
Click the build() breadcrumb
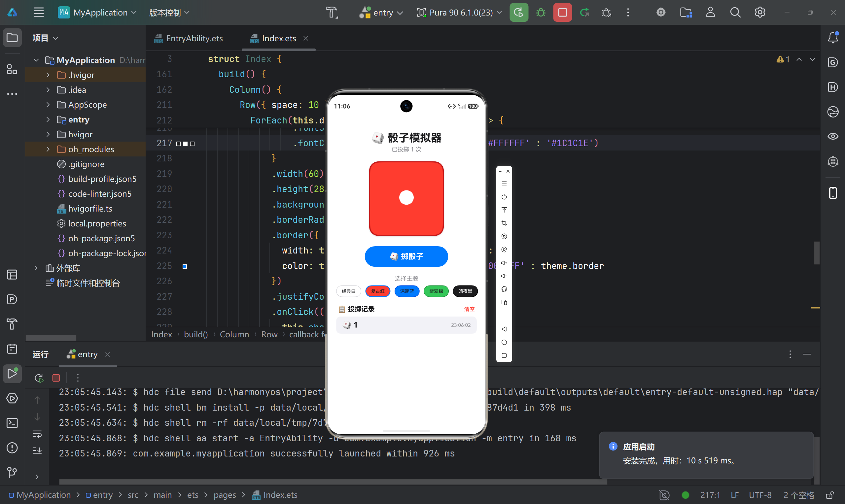[x=196, y=335]
